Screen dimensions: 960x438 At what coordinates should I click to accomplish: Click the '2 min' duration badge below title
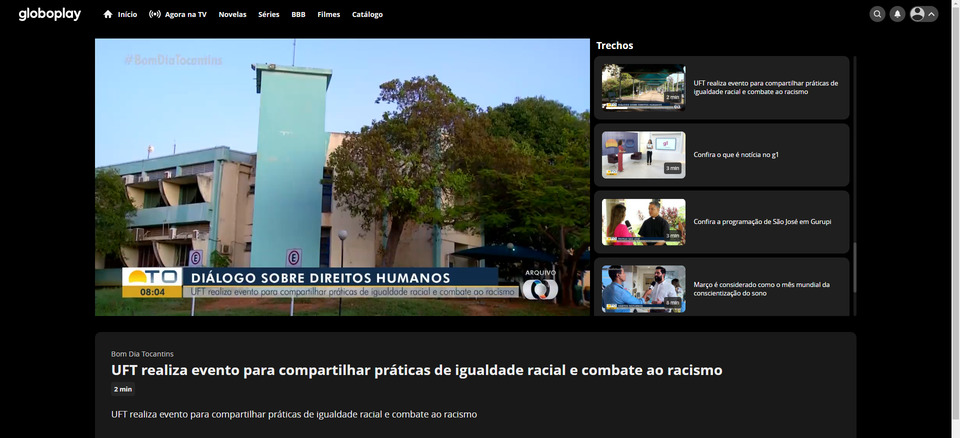pyautogui.click(x=122, y=389)
